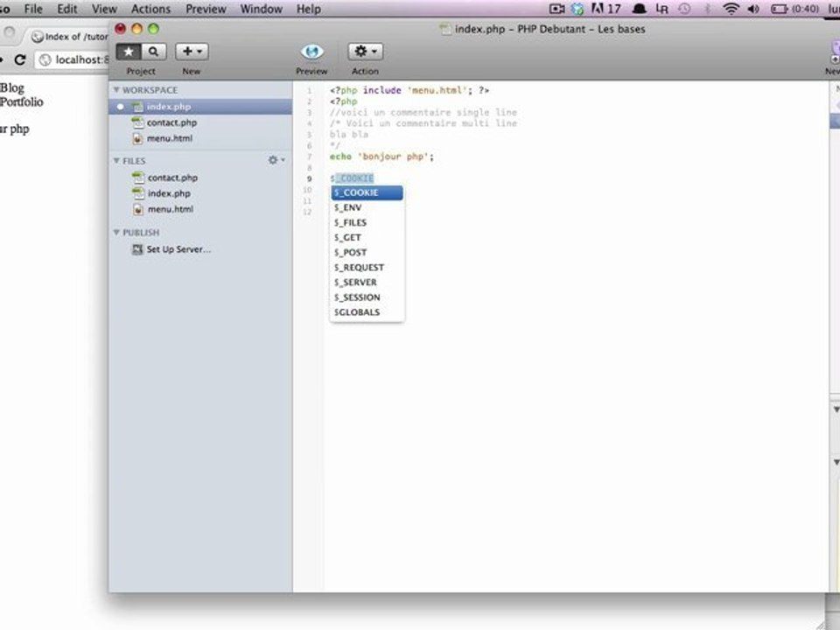The width and height of the screenshot is (840, 630).
Task: Collapse the PUBLISH section triangle
Action: click(x=116, y=232)
